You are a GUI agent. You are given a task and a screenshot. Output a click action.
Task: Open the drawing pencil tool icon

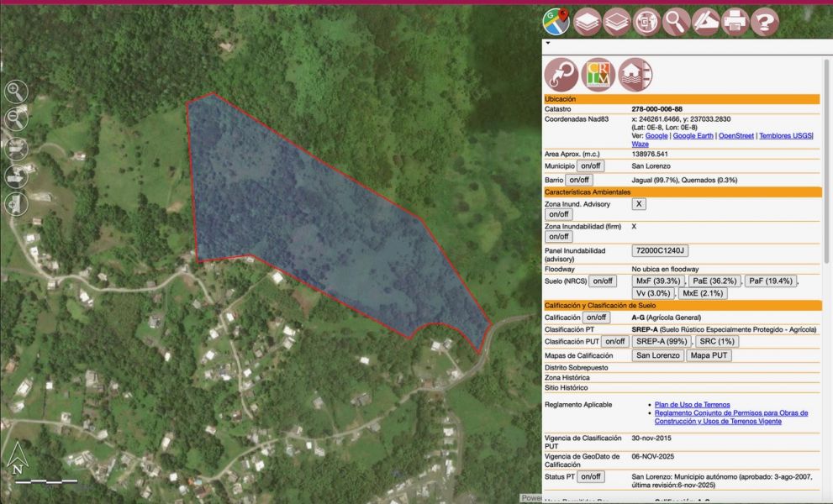(x=704, y=22)
